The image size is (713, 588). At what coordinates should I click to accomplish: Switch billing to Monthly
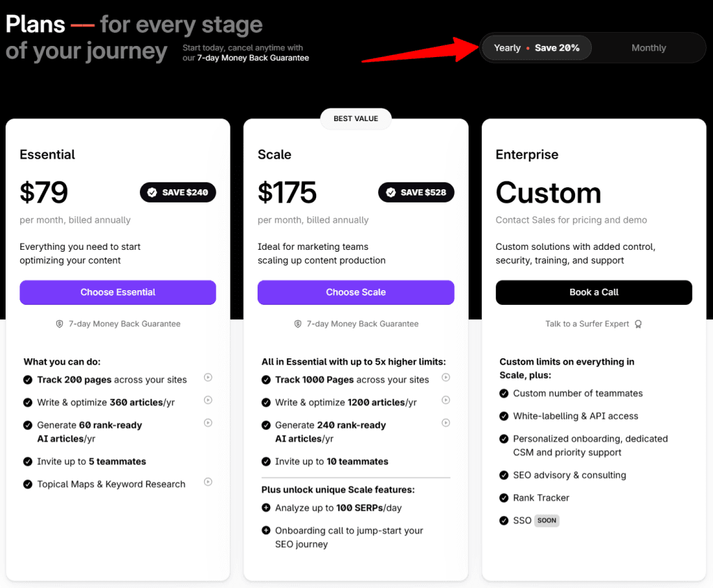pyautogui.click(x=648, y=47)
